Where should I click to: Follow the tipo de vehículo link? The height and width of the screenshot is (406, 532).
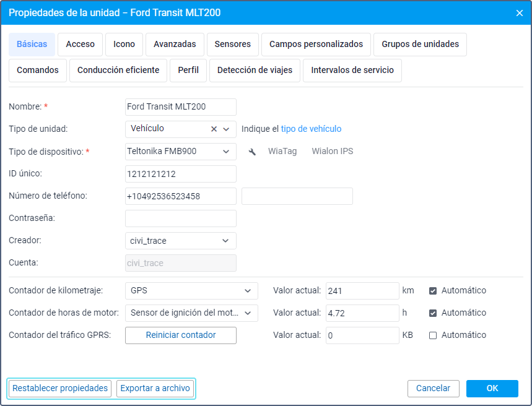click(311, 129)
